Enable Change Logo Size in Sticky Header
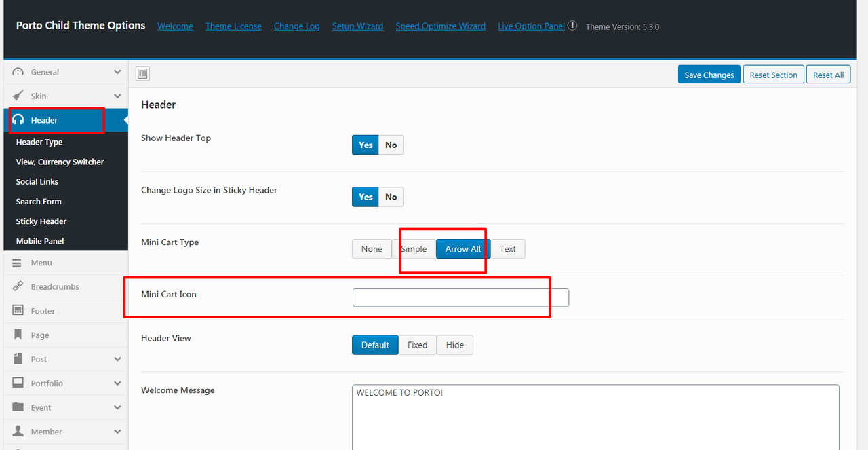 (366, 197)
